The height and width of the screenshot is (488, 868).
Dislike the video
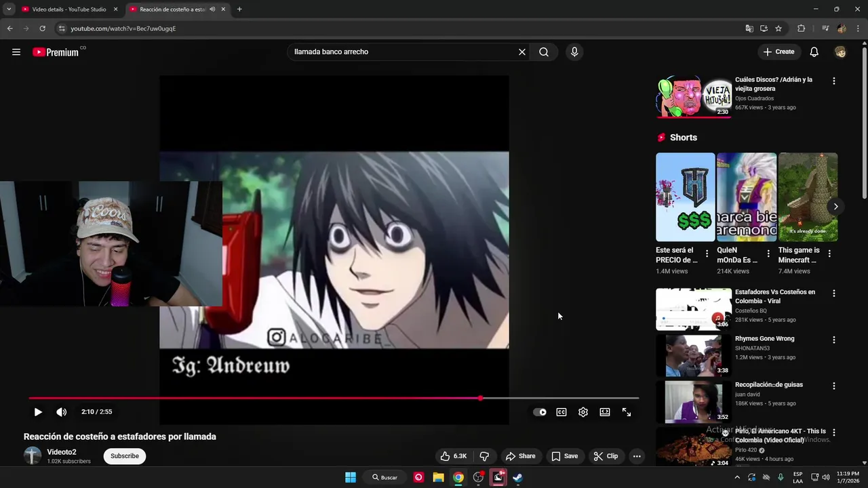484,456
